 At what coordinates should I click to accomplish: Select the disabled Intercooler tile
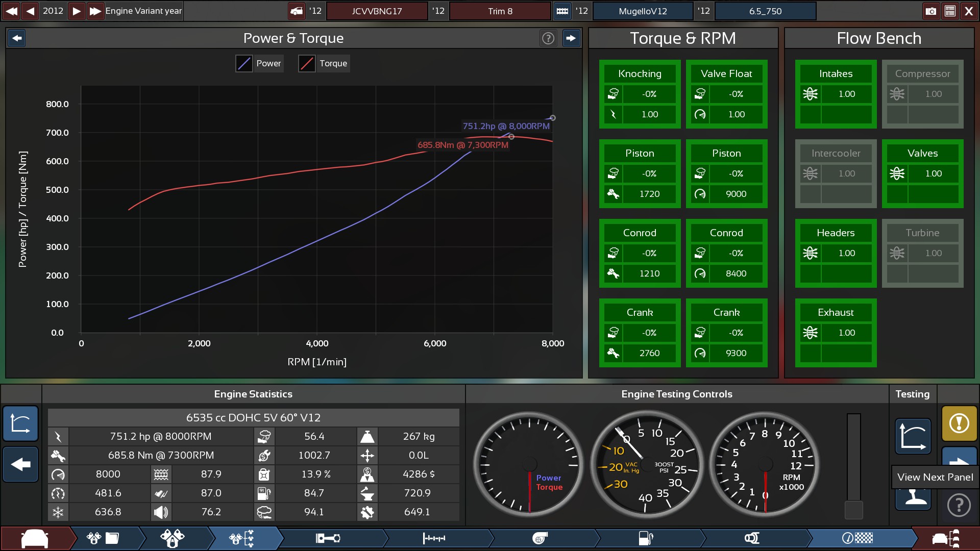pos(836,173)
